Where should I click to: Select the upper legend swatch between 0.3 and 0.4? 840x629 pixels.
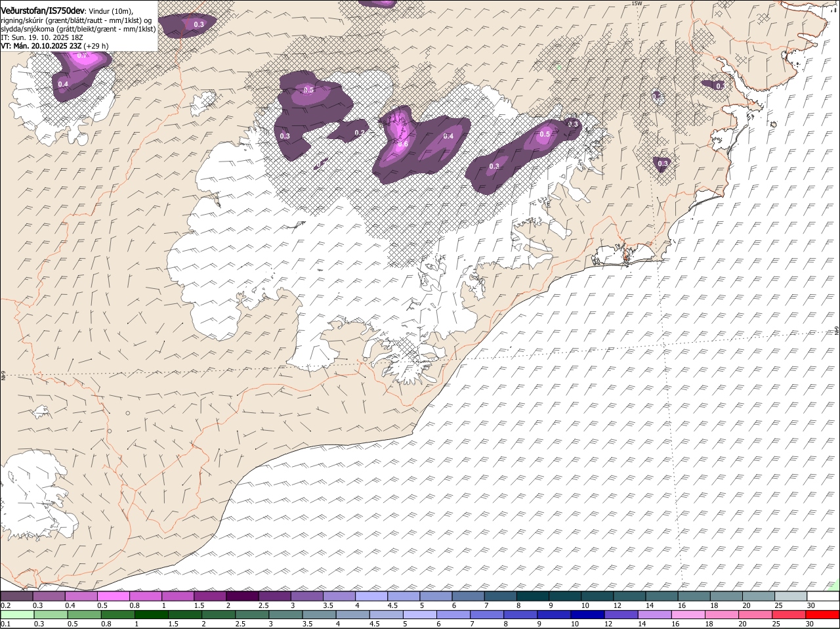pos(49,596)
